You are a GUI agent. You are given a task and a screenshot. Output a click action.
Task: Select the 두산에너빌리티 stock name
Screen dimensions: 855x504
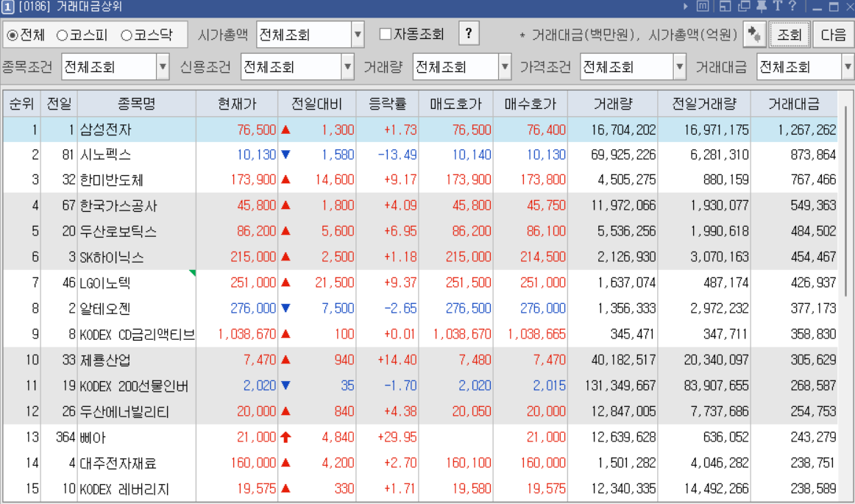tap(125, 412)
